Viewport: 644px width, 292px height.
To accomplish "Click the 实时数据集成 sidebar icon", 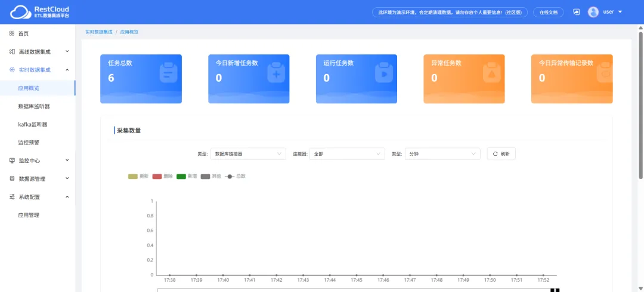I will (x=12, y=70).
